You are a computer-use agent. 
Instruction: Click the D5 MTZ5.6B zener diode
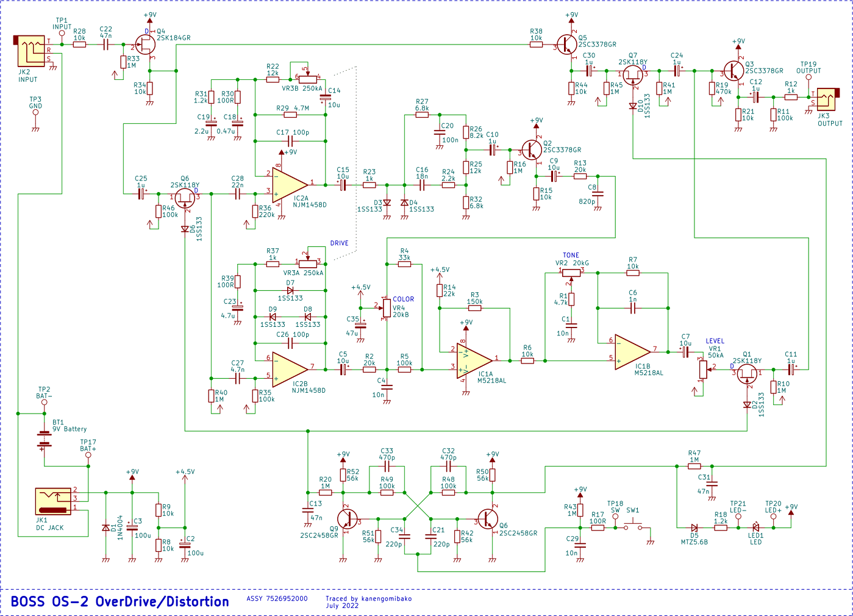click(694, 527)
